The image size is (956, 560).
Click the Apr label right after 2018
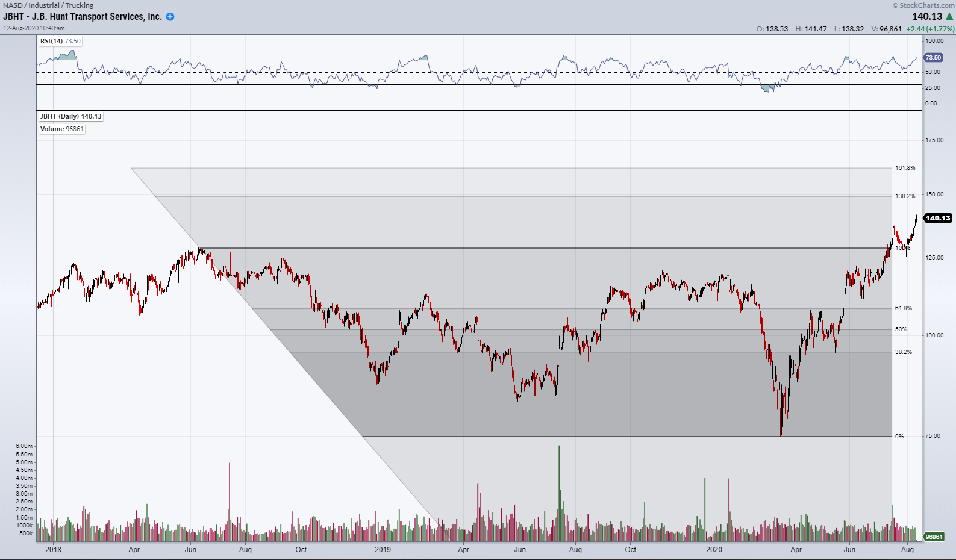point(134,550)
